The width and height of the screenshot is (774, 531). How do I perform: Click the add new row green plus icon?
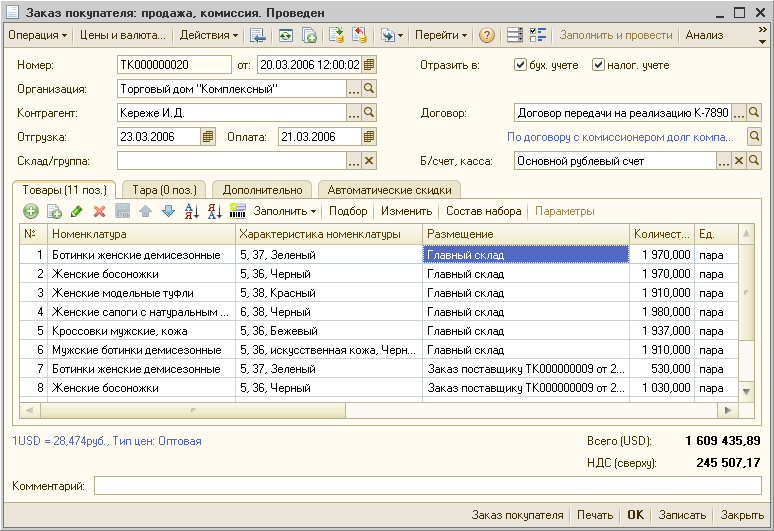pyautogui.click(x=31, y=211)
